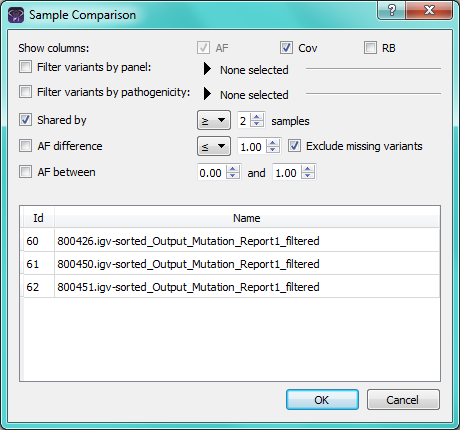Confirm with the OK button

[x=322, y=400]
